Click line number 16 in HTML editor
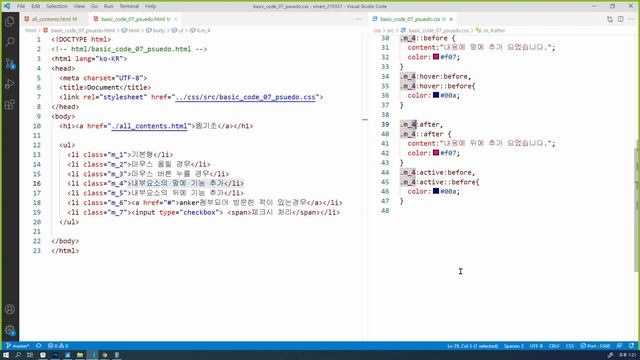 click(37, 183)
